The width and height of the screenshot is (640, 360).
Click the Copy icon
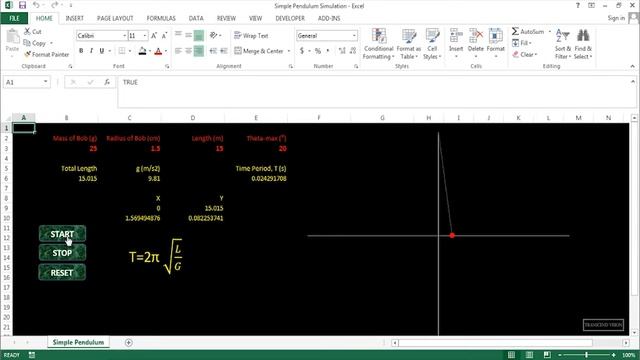click(27, 43)
